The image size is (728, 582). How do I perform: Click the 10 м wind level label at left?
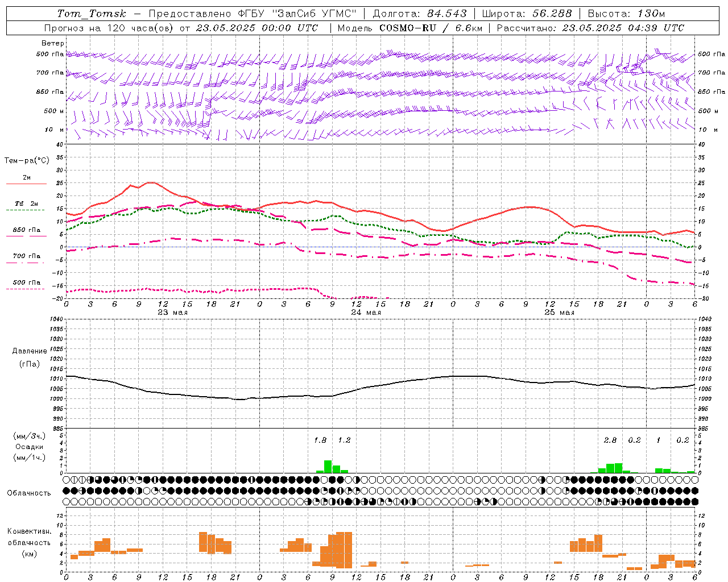[55, 130]
